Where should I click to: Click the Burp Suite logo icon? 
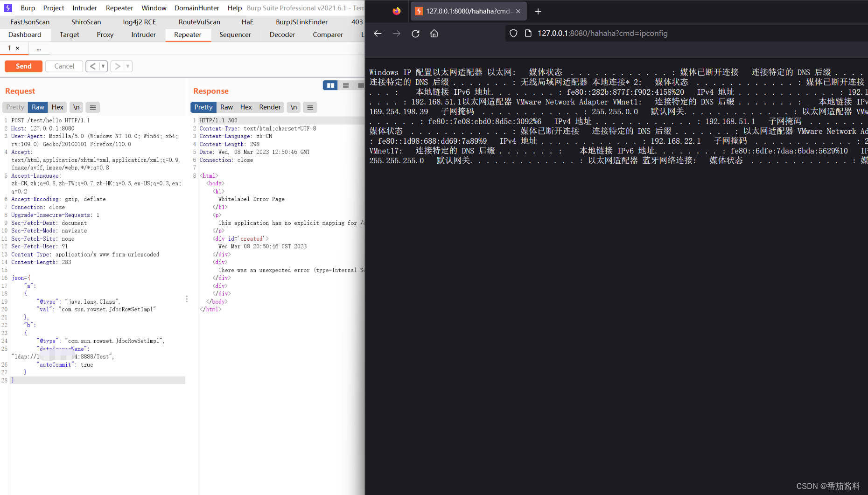coord(8,8)
